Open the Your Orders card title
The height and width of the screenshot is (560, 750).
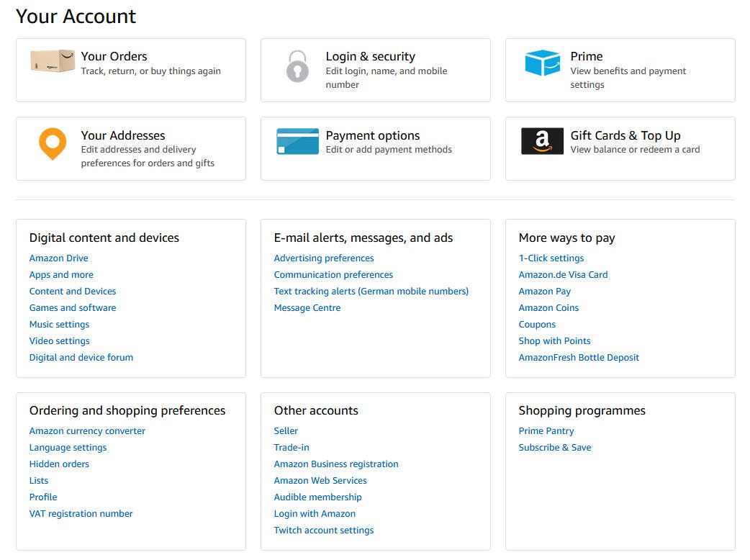114,56
